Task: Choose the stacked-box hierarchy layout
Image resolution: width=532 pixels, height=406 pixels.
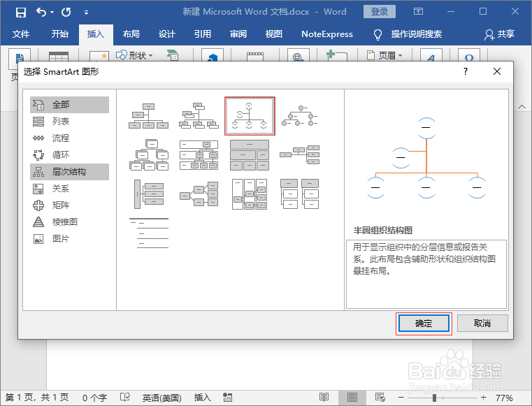Action: (x=149, y=154)
